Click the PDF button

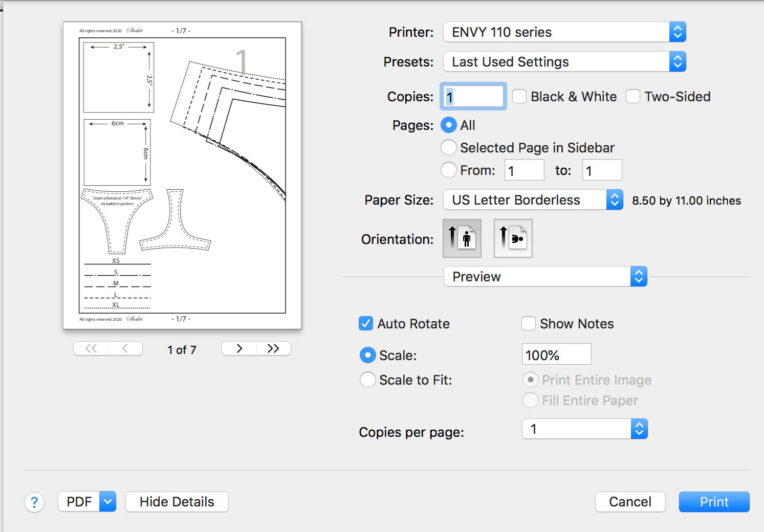[x=79, y=502]
